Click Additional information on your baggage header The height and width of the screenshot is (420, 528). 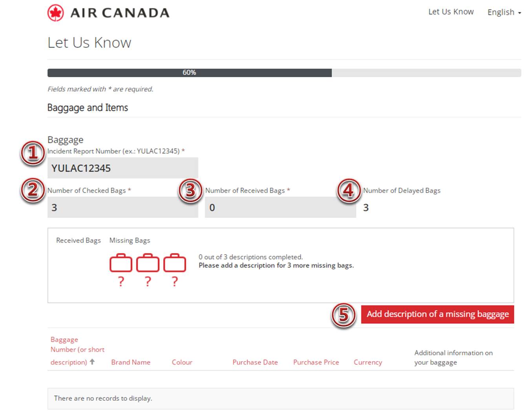coord(453,357)
